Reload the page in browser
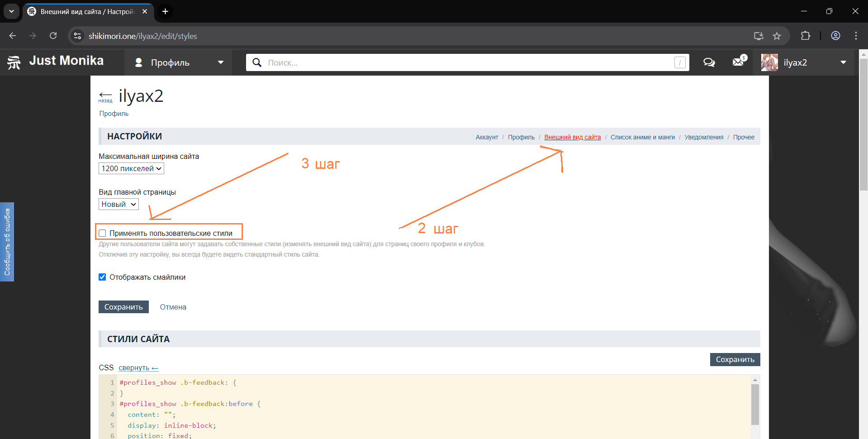Image resolution: width=868 pixels, height=439 pixels. [53, 36]
